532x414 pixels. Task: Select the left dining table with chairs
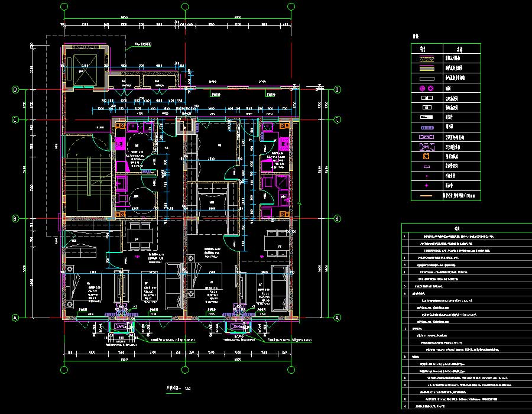pyautogui.click(x=138, y=235)
